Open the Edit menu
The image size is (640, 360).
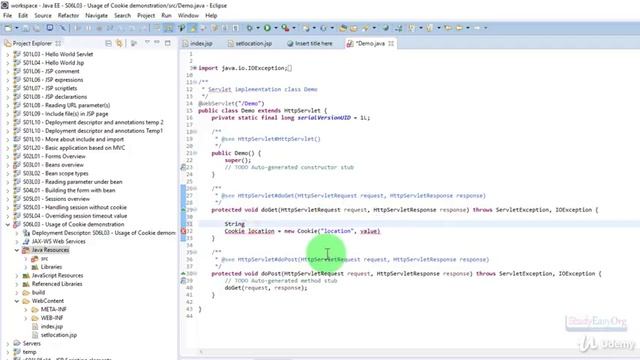[x=23, y=16]
